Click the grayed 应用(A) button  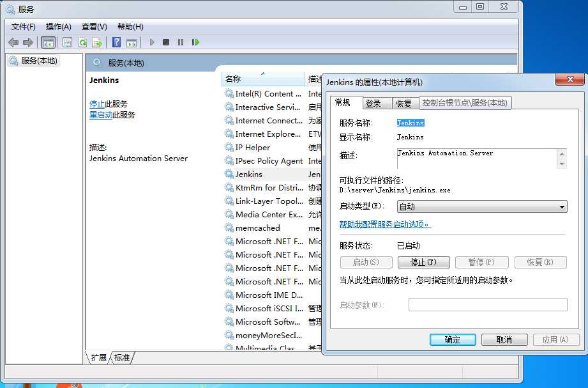(555, 340)
